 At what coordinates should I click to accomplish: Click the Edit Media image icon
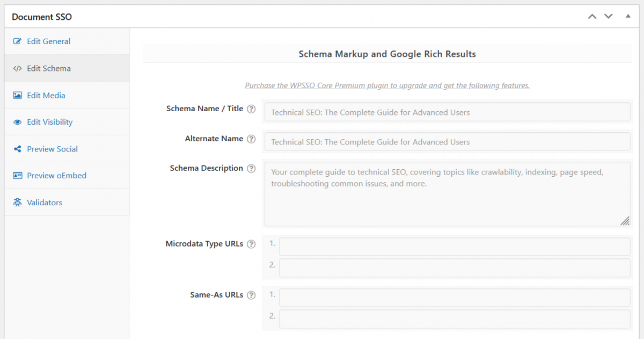pos(16,95)
